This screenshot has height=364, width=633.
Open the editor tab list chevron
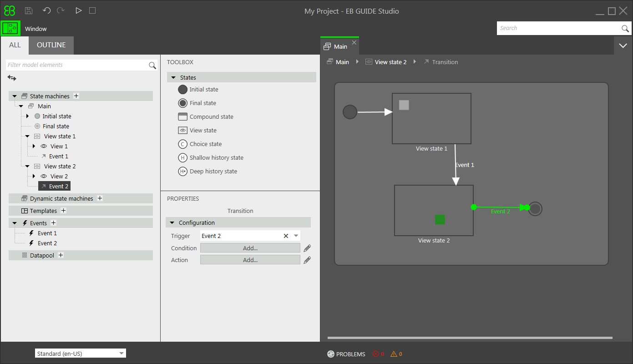pyautogui.click(x=623, y=45)
